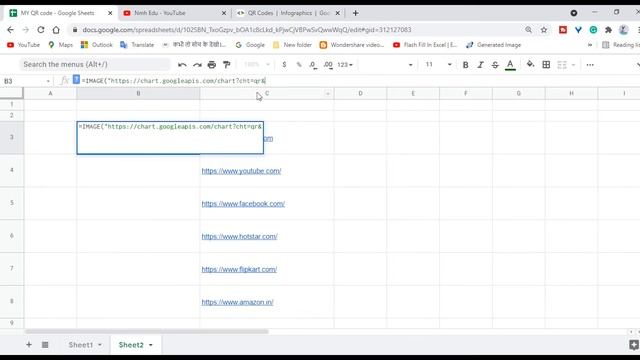This screenshot has height=360, width=640.
Task: Open the New folder bookmarks folder
Action: [x=292, y=45]
